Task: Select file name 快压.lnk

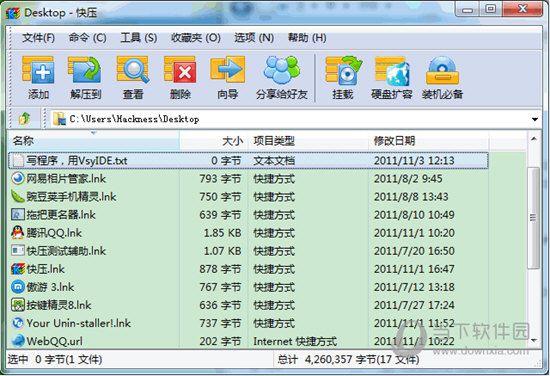Action: [x=46, y=269]
